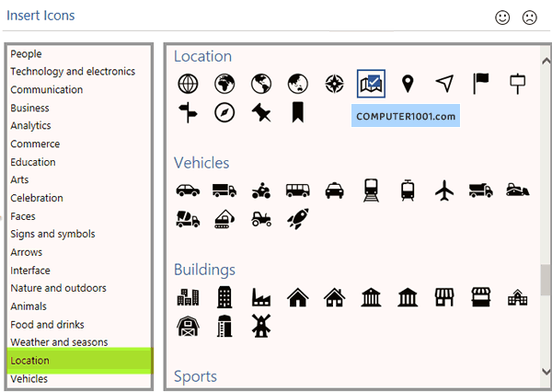The image size is (552, 392).
Task: Pick the solid market stall icon
Action: tap(481, 297)
